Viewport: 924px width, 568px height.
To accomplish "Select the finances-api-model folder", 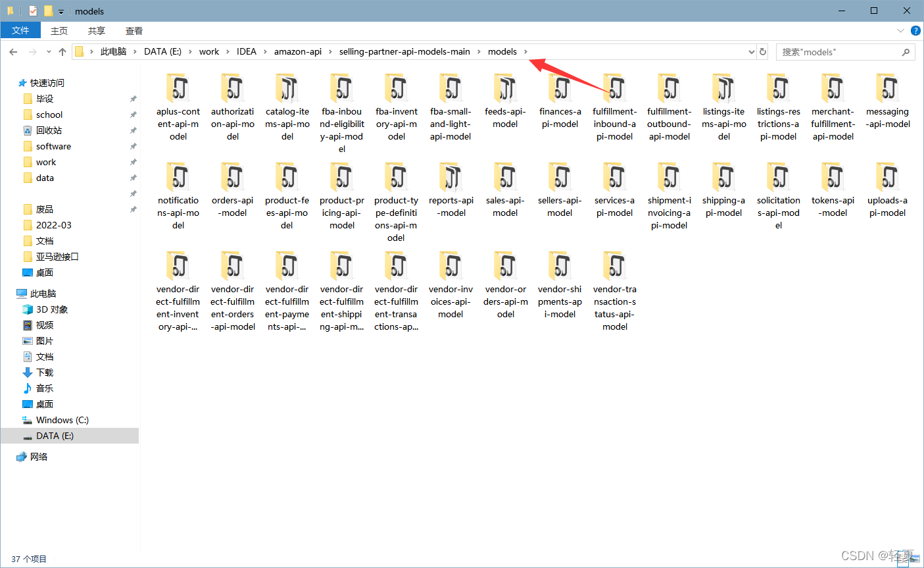I will [x=560, y=101].
